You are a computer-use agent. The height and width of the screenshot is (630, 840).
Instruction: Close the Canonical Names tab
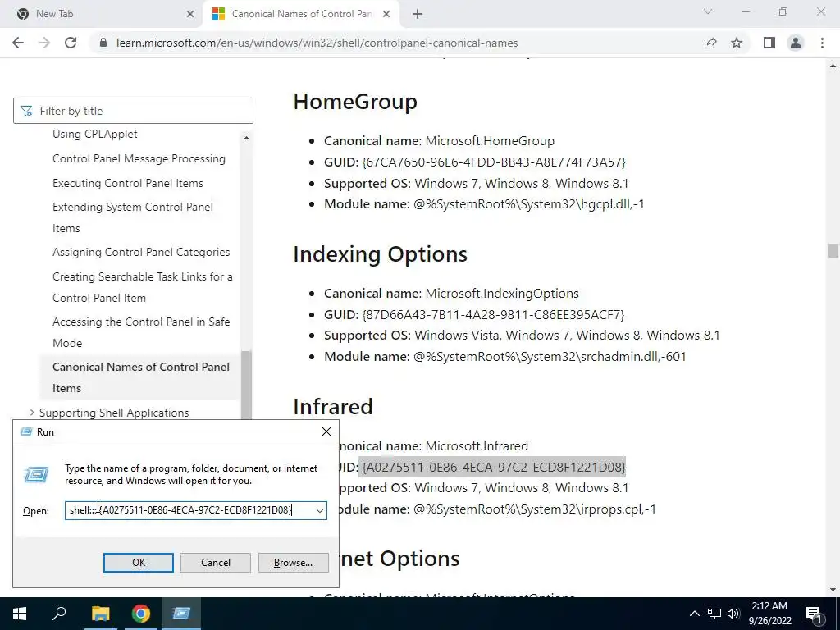pos(386,14)
